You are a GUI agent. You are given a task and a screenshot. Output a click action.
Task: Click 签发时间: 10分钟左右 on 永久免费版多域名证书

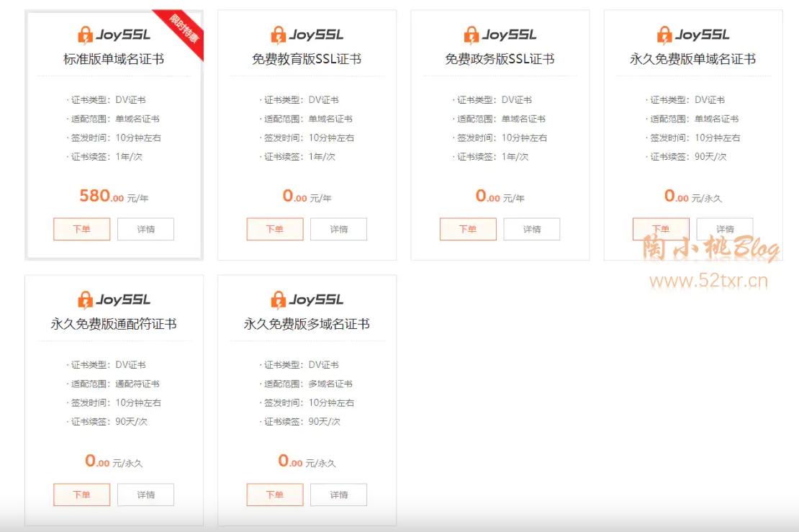[307, 402]
